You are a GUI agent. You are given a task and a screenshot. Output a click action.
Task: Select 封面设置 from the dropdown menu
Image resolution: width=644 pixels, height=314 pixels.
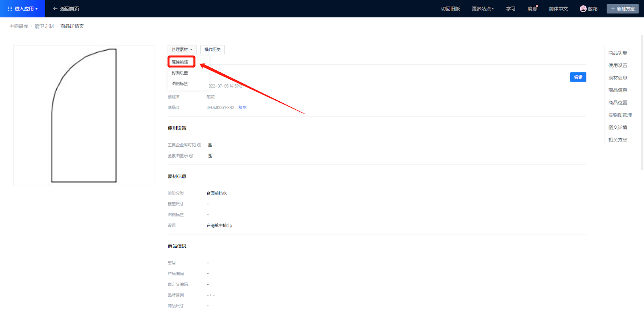(x=180, y=73)
